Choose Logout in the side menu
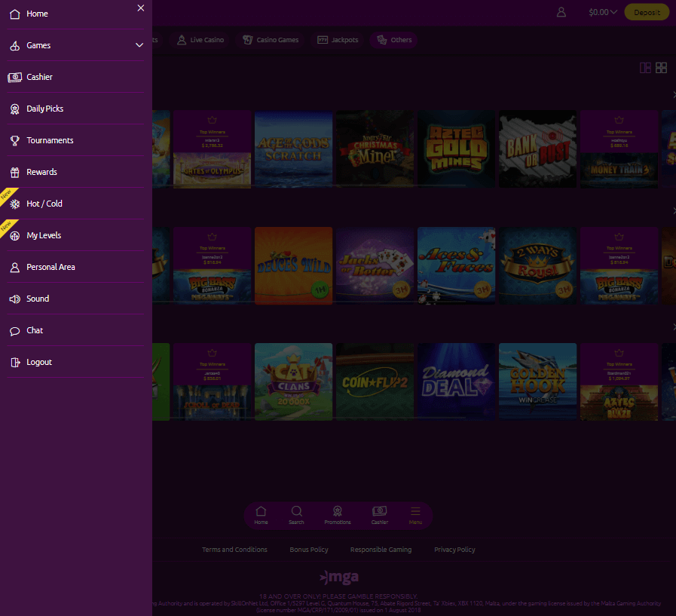This screenshot has height=616, width=676. tap(75, 362)
